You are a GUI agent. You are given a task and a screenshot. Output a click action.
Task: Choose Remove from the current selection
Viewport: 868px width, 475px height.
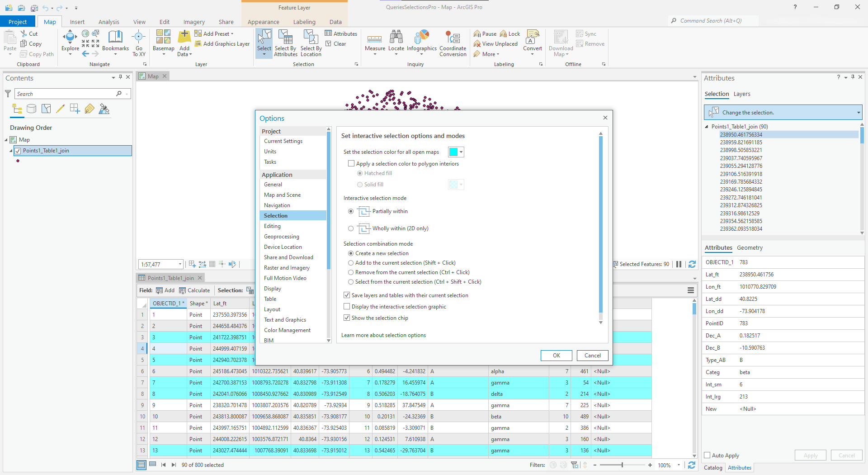351,272
